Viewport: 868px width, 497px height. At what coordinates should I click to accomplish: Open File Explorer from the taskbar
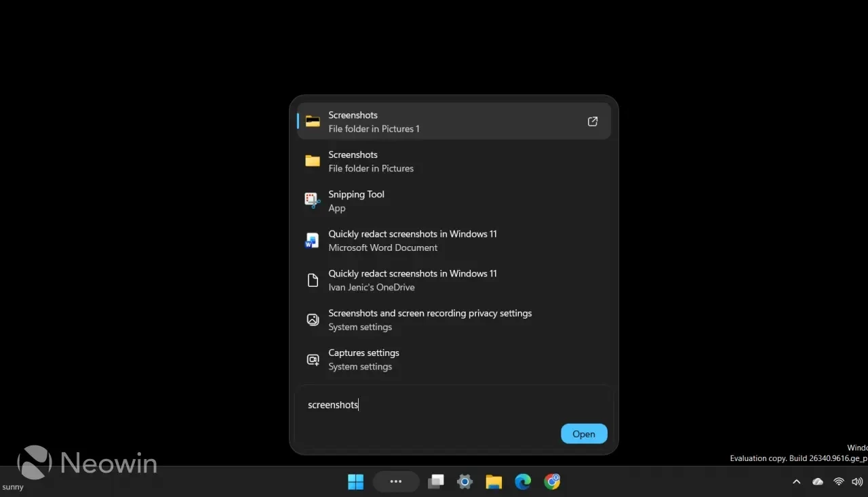click(494, 482)
